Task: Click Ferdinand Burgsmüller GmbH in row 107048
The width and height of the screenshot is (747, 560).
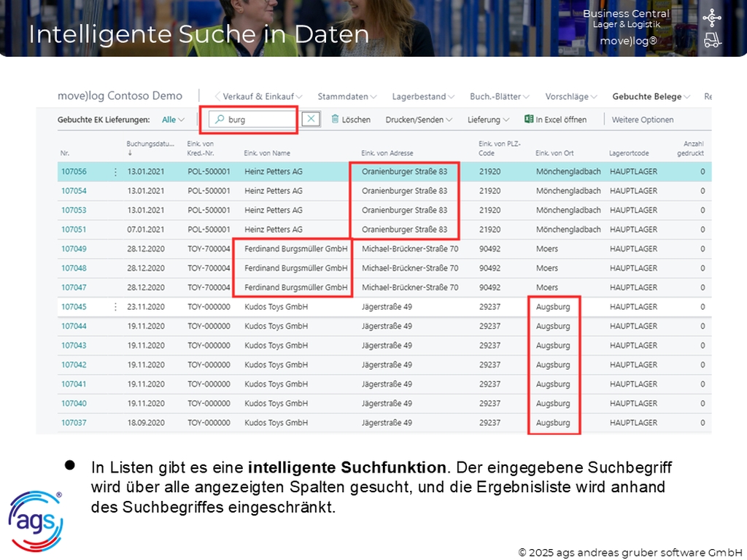Action: (x=296, y=268)
